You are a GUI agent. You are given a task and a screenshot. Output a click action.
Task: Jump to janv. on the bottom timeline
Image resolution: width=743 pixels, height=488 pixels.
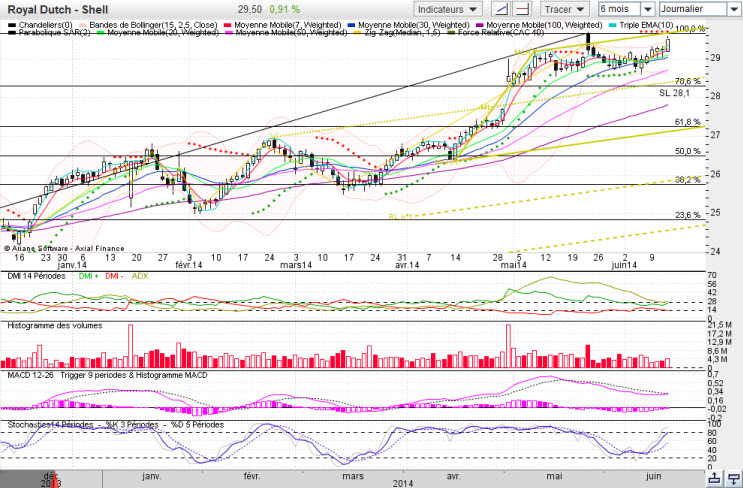pos(151,476)
